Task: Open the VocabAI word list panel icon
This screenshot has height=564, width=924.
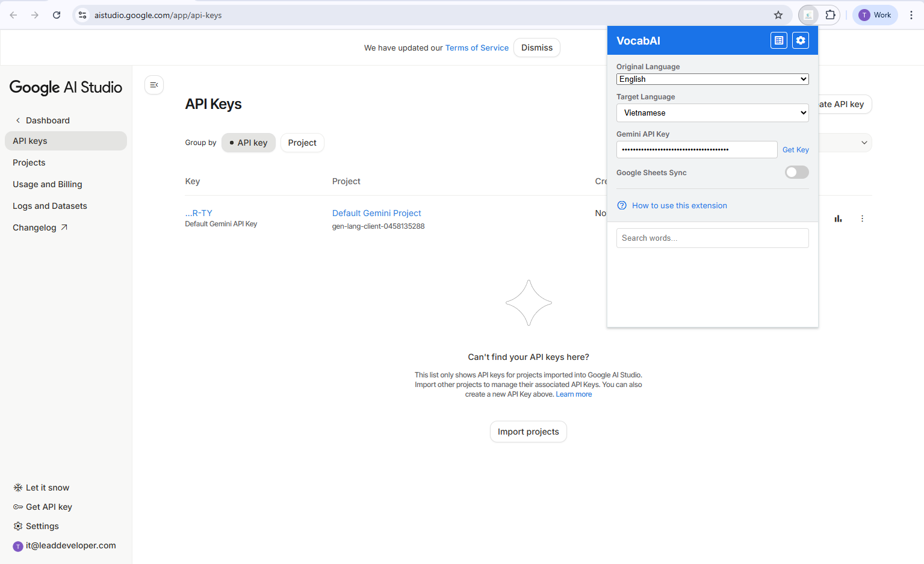Action: 778,40
